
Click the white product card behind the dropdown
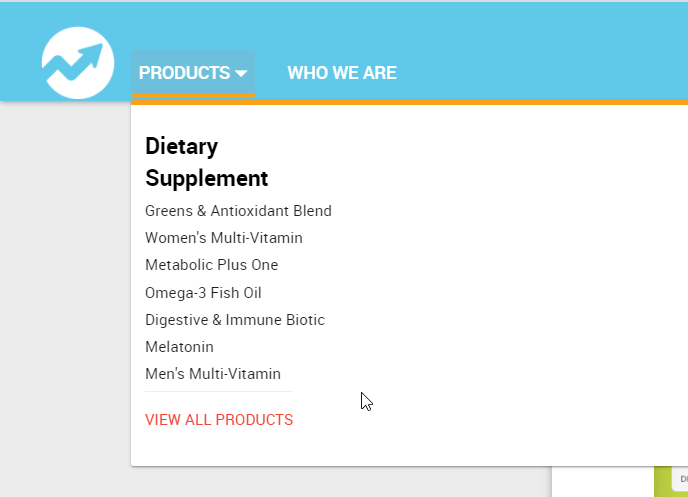click(x=602, y=481)
